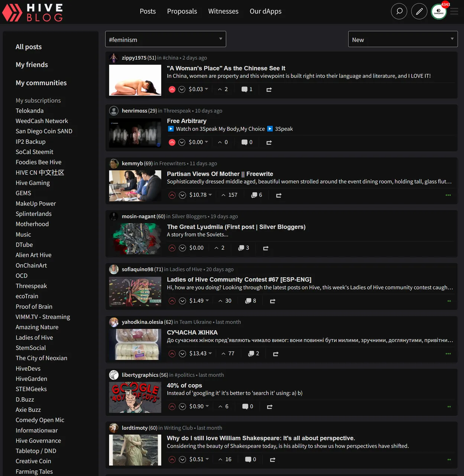The width and height of the screenshot is (464, 476).
Task: Open comments on Ladies of Hive Contest post
Action: 251,301
